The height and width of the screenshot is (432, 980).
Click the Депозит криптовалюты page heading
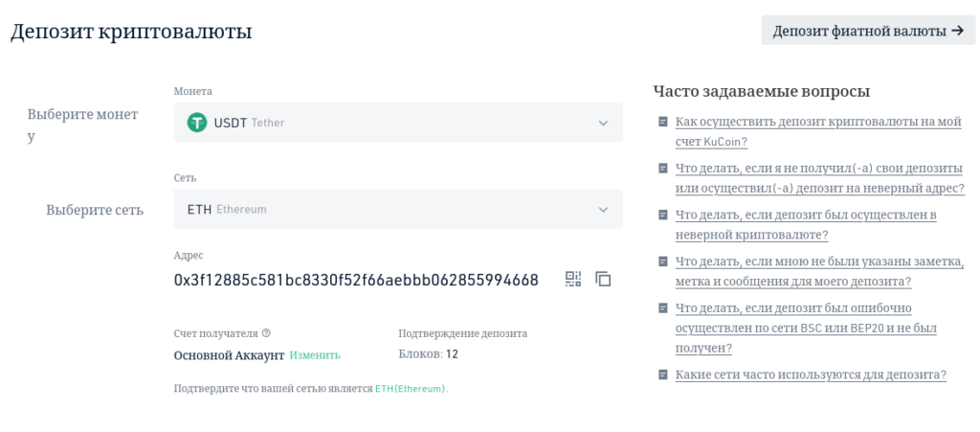coord(131,32)
